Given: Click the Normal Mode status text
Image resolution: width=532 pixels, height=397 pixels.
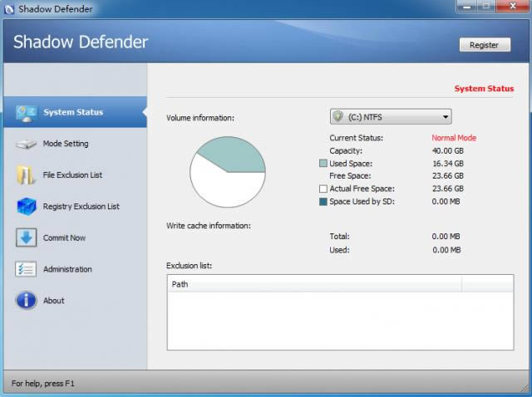Looking at the screenshot, I should pyautogui.click(x=454, y=138).
